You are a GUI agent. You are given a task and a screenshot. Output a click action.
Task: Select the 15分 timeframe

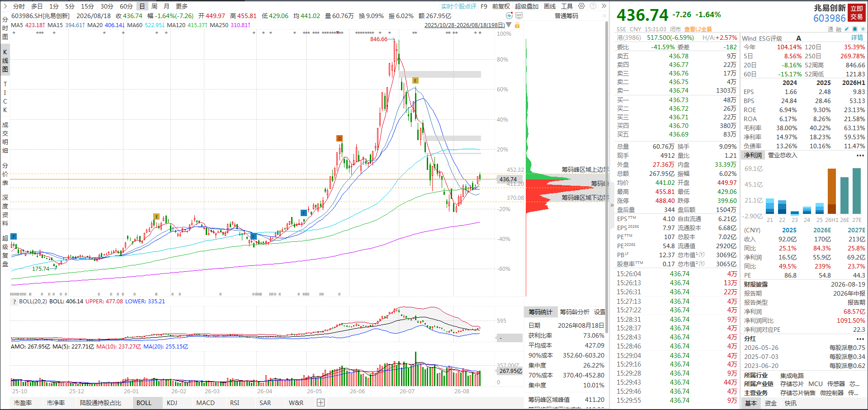(87, 6)
